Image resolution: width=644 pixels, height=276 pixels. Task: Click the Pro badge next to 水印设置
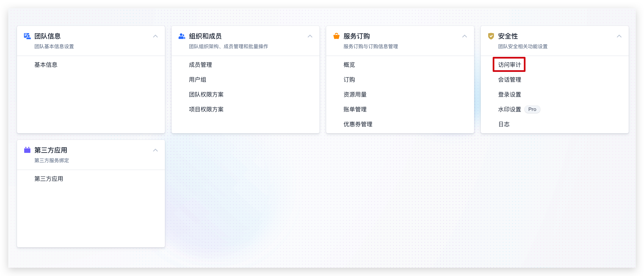pyautogui.click(x=532, y=109)
